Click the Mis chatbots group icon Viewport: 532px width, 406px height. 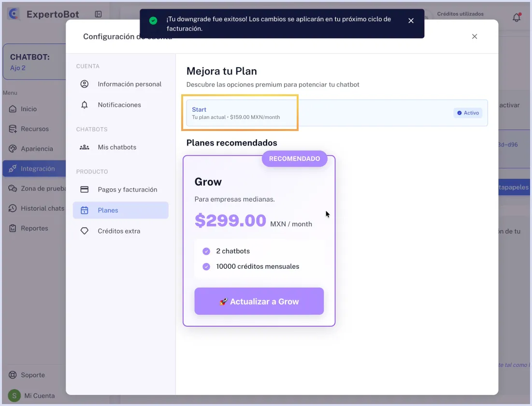click(85, 147)
